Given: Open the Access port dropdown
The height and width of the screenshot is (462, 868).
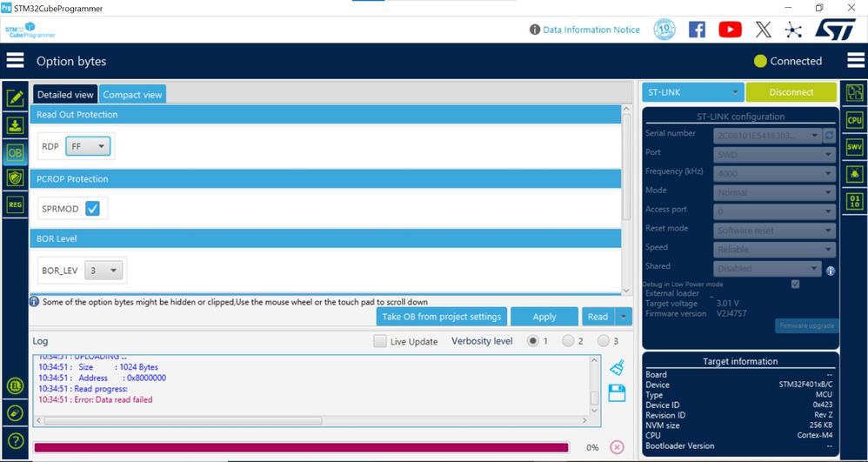Looking at the screenshot, I should pyautogui.click(x=774, y=211).
